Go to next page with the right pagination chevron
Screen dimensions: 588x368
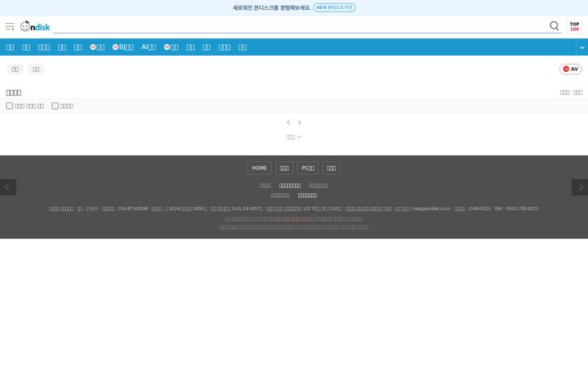tap(299, 123)
